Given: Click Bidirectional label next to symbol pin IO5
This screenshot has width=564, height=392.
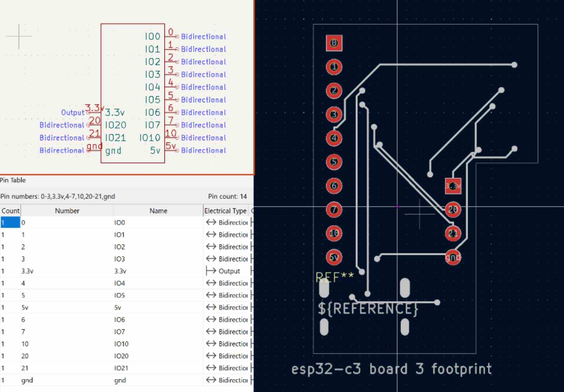Looking at the screenshot, I should [204, 100].
